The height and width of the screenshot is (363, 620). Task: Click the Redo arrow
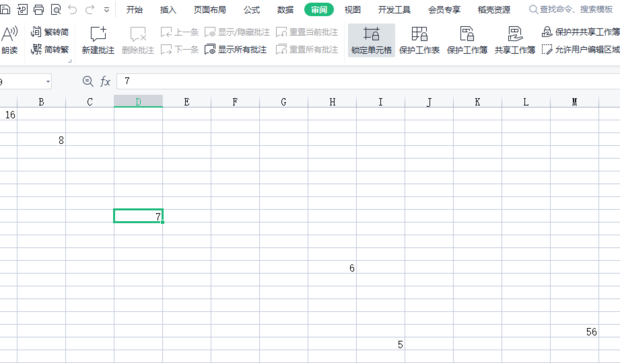pyautogui.click(x=90, y=9)
